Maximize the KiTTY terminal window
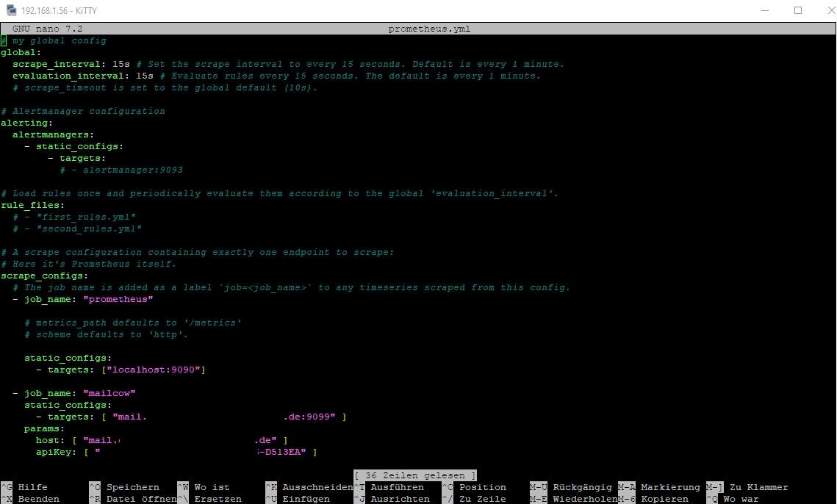837x504 pixels. (x=798, y=10)
